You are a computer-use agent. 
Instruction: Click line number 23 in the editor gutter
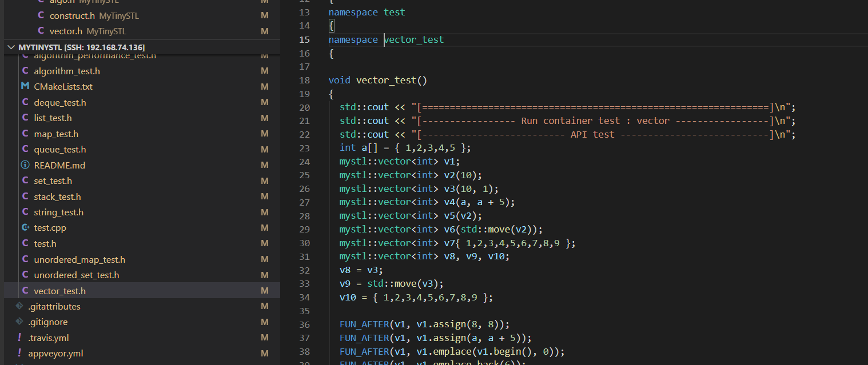click(304, 148)
